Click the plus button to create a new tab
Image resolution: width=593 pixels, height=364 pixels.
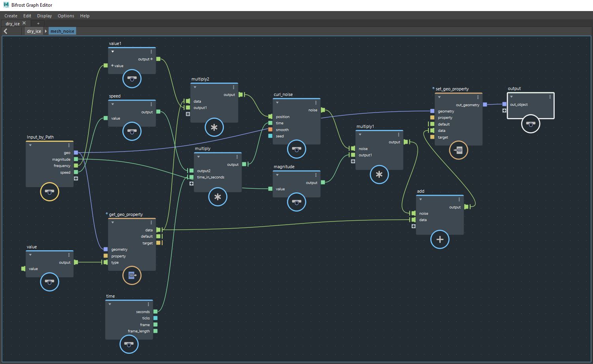click(38, 23)
